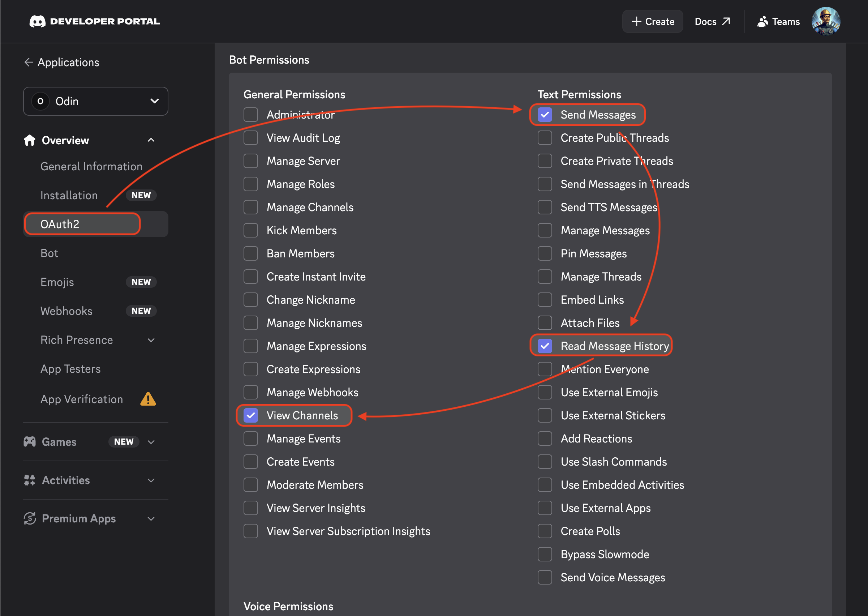Expand the Activities section chevron
The width and height of the screenshot is (868, 616).
(151, 480)
